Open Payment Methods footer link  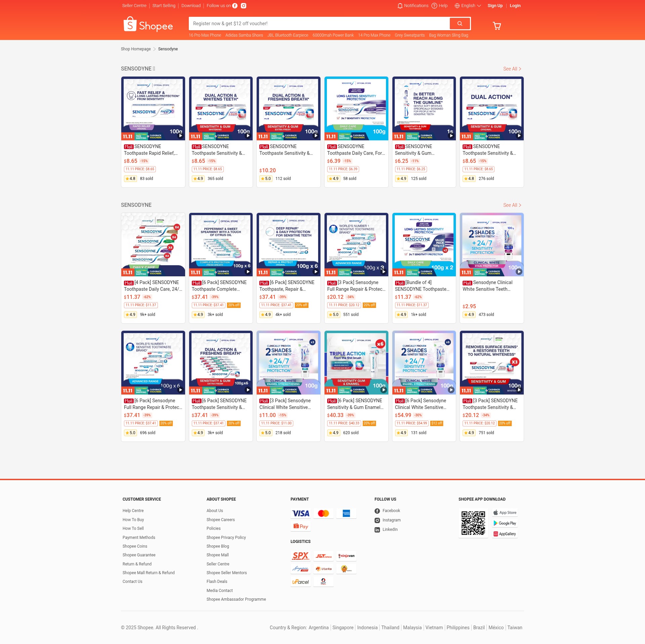139,538
